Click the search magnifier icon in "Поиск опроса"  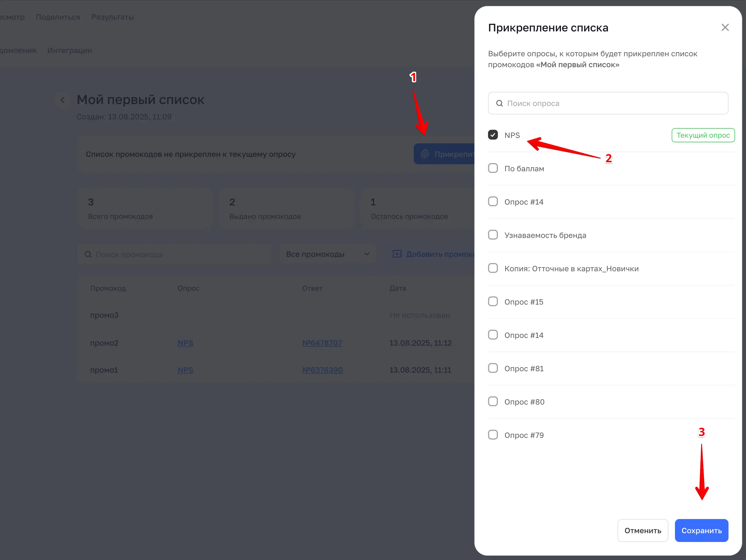tap(500, 103)
